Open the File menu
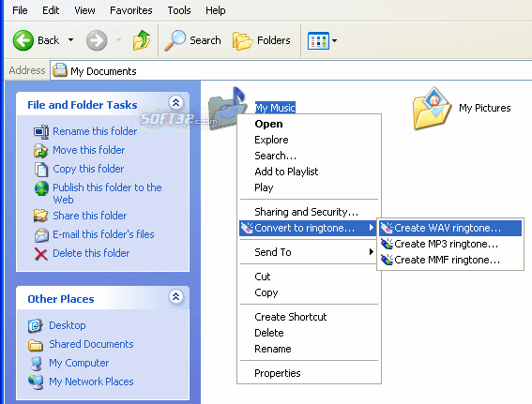 click(20, 10)
